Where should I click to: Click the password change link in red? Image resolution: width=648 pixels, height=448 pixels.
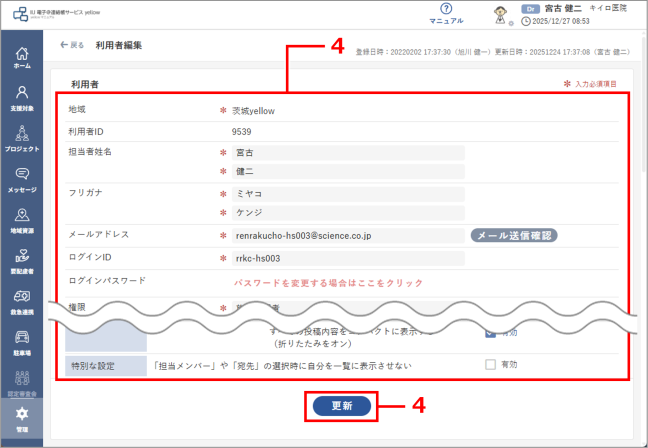click(321, 283)
